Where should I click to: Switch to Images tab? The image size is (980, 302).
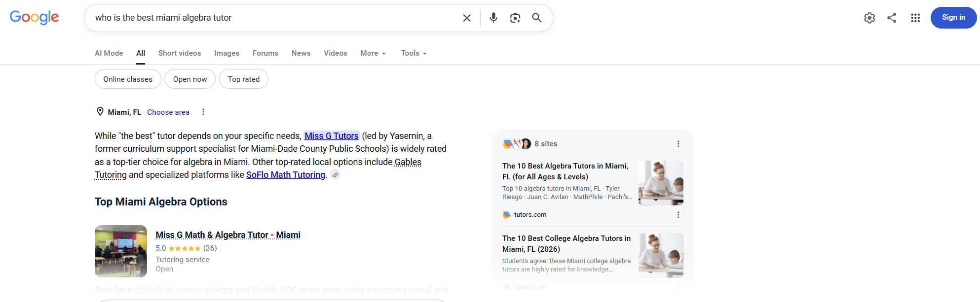tap(226, 53)
